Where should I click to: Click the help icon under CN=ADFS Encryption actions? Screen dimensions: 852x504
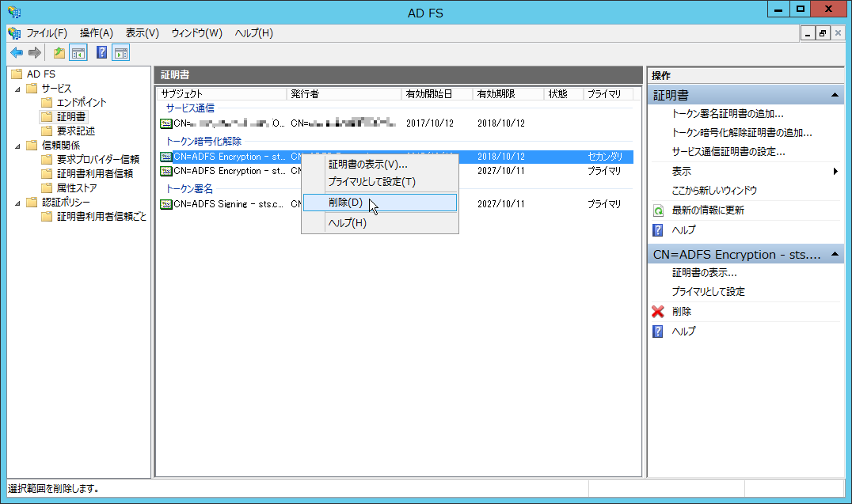coord(658,332)
